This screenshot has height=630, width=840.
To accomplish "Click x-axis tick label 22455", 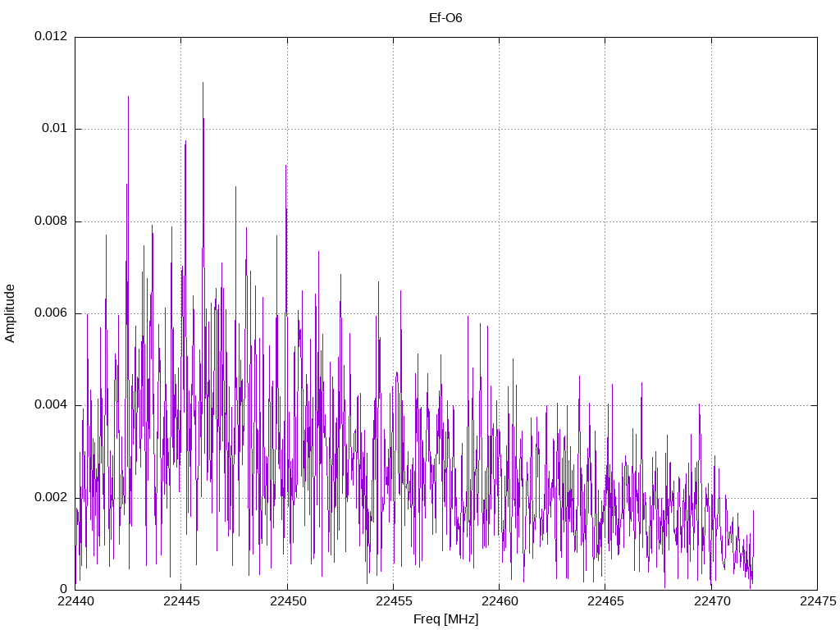I will pyautogui.click(x=394, y=601).
